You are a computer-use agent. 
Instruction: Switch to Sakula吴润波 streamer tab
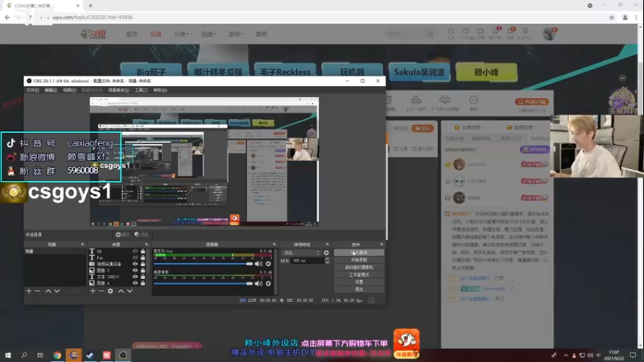pyautogui.click(x=419, y=72)
